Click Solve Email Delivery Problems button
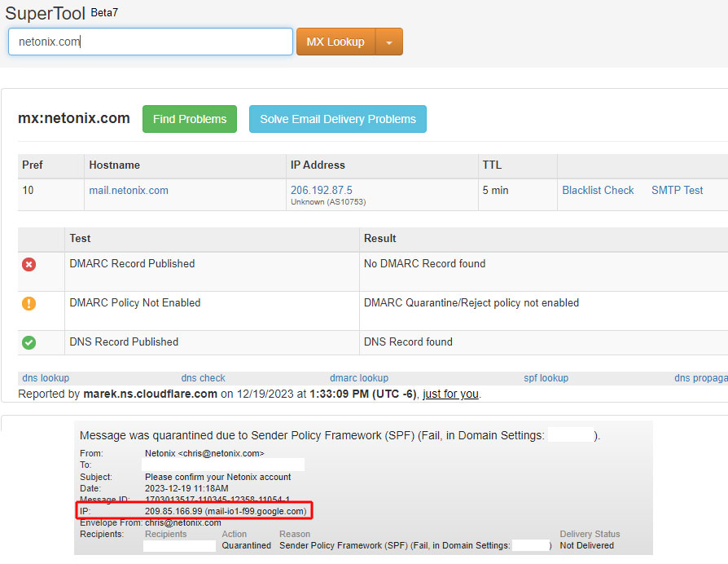 [337, 119]
